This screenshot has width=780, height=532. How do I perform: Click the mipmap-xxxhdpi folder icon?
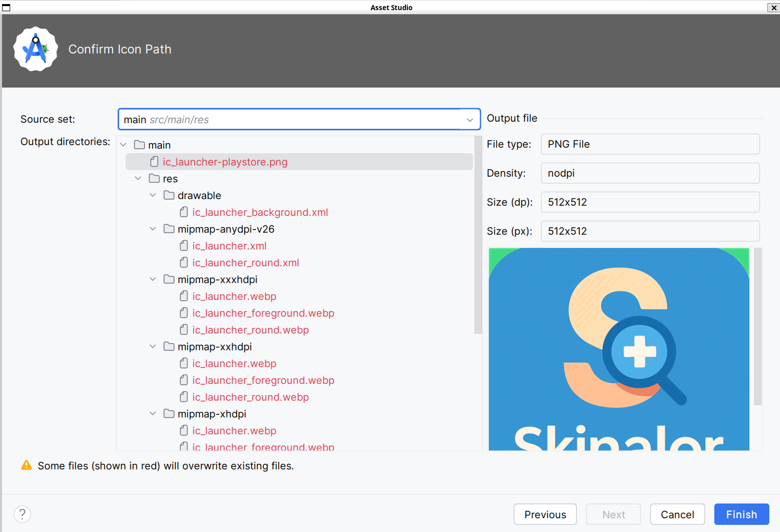click(169, 279)
